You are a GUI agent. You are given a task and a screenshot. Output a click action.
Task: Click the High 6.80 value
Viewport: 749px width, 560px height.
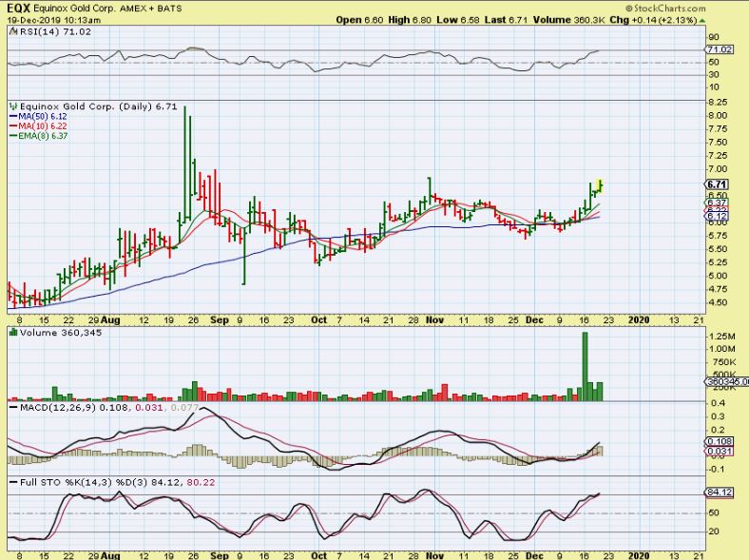(410, 20)
